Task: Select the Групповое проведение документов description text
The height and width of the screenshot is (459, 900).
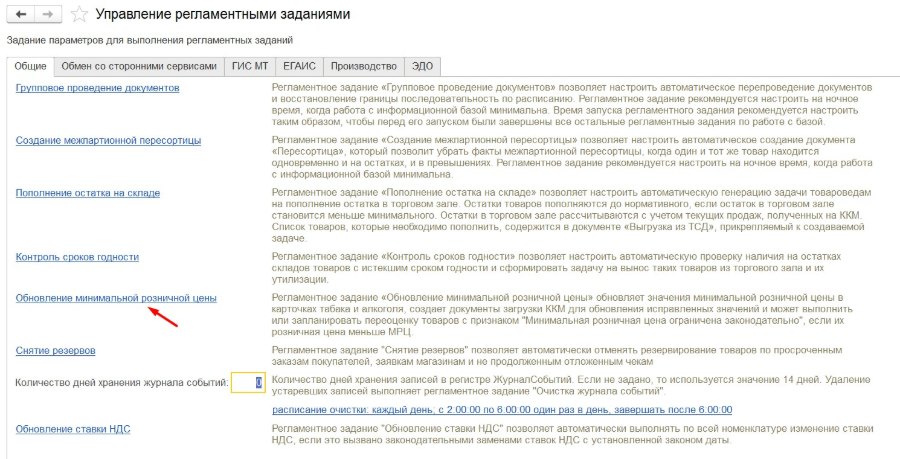Action: pos(572,104)
